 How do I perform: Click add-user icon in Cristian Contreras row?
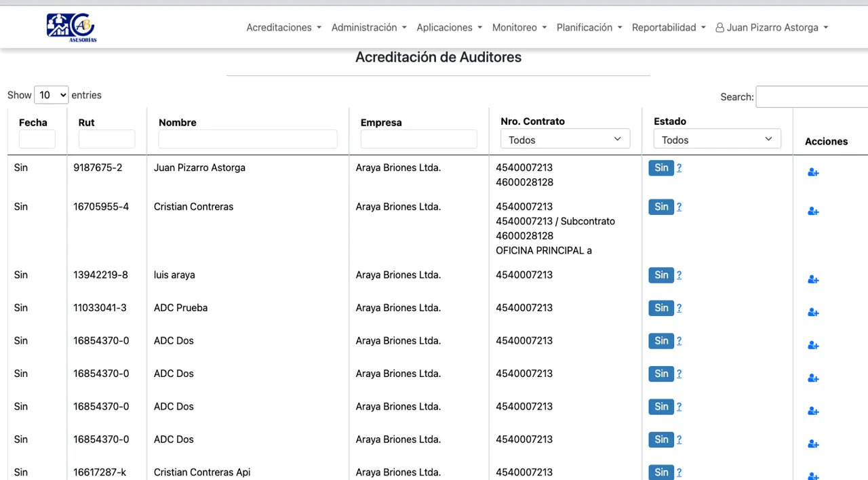(813, 212)
